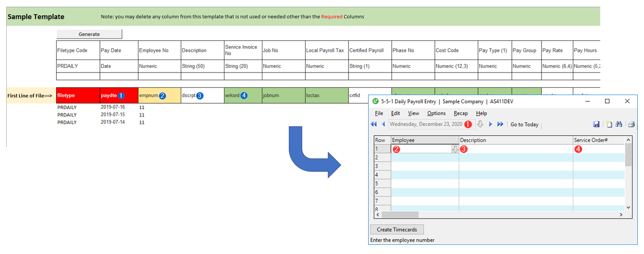This screenshot has width=644, height=254.
Task: Click the vertical scrollbar down arrow in grid
Action: point(628,207)
